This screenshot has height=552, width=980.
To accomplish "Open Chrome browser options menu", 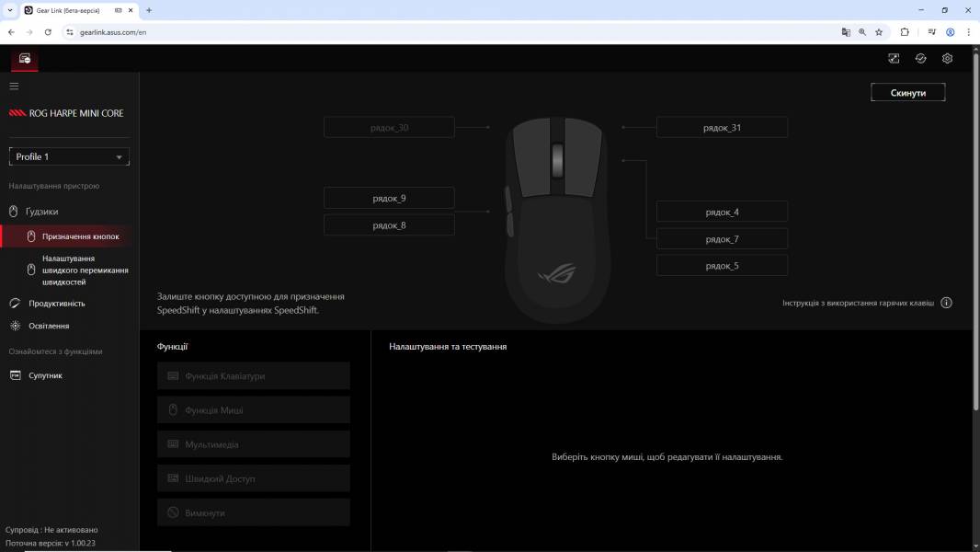I will point(968,31).
